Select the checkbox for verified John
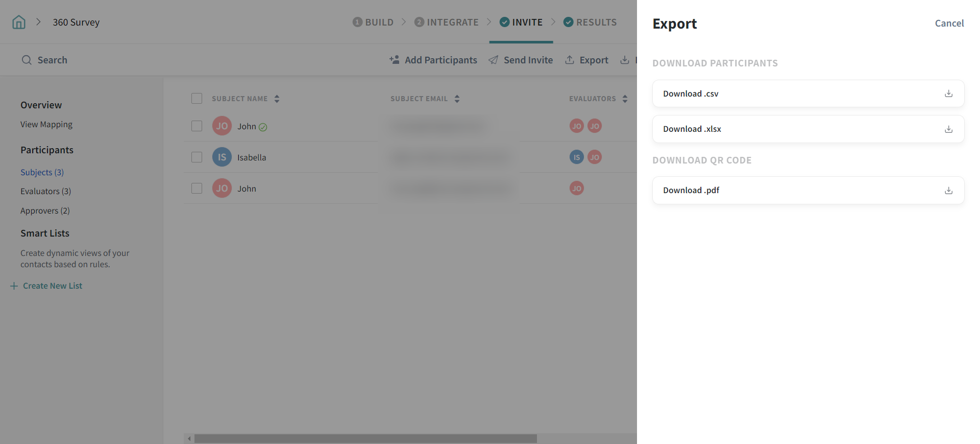This screenshot has height=444, width=980. pos(197,126)
